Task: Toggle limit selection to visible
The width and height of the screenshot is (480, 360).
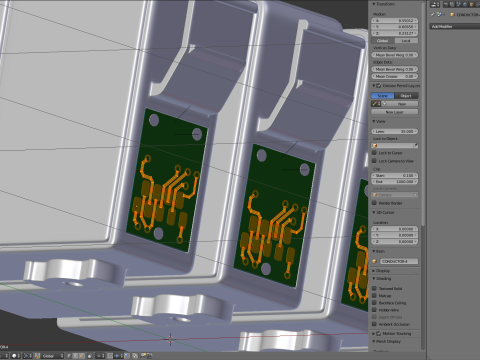Action: point(89,356)
